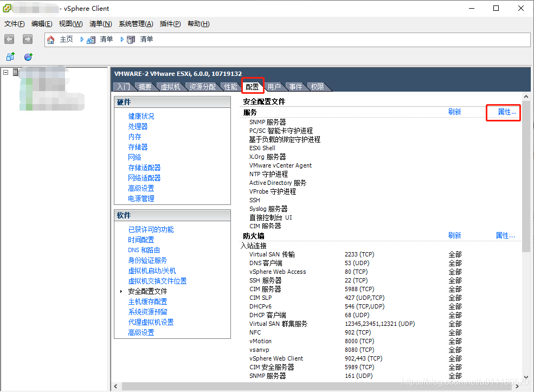This screenshot has width=534, height=392.
Task: Open 虚拟机交换文件位置 link
Action: (x=157, y=281)
